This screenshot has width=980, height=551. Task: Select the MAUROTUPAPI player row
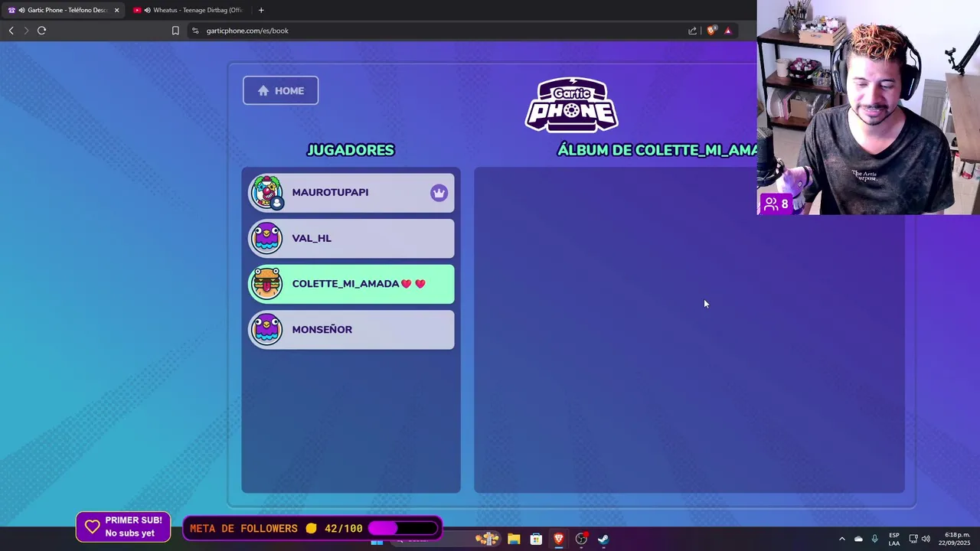click(351, 193)
